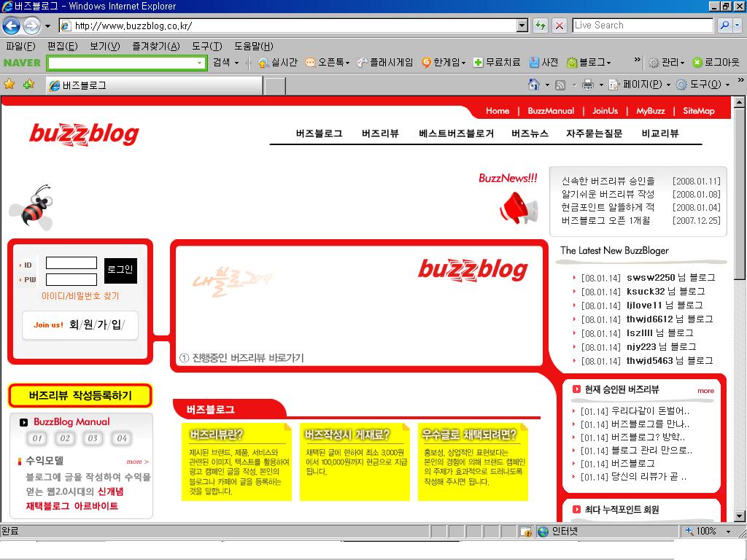The height and width of the screenshot is (560, 747).
Task: Click the black 로그인 button
Action: pos(120,271)
